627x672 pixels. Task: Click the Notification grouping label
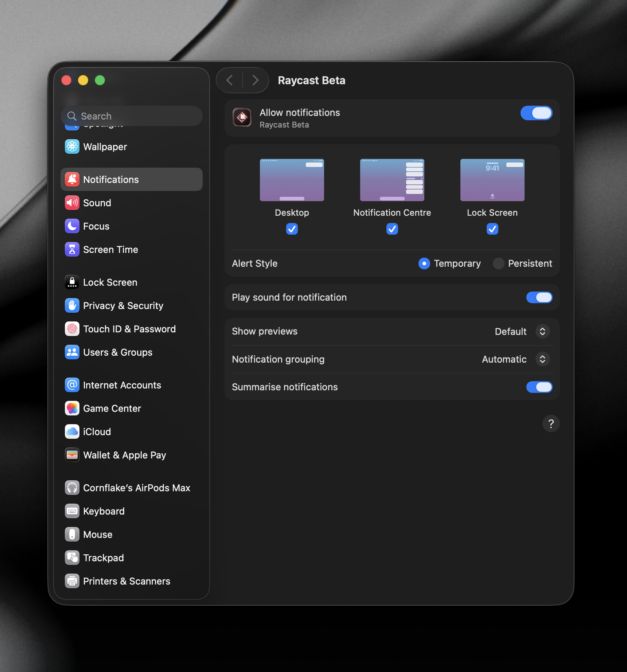(278, 359)
